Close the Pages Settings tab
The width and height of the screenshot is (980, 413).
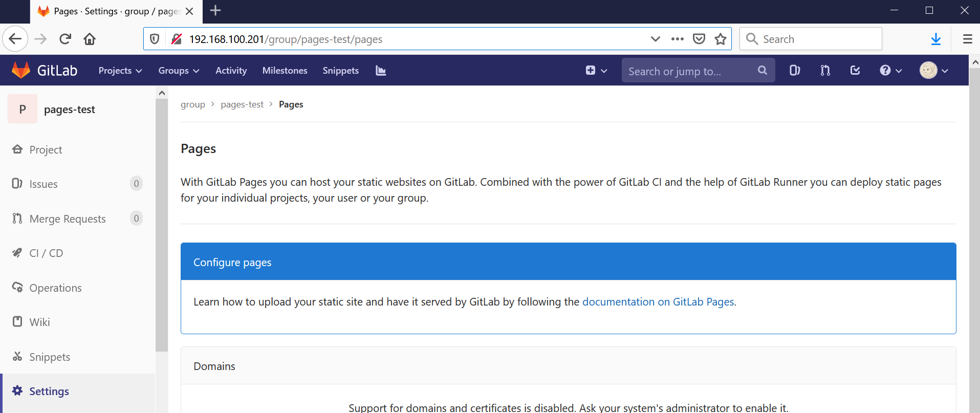tap(189, 11)
